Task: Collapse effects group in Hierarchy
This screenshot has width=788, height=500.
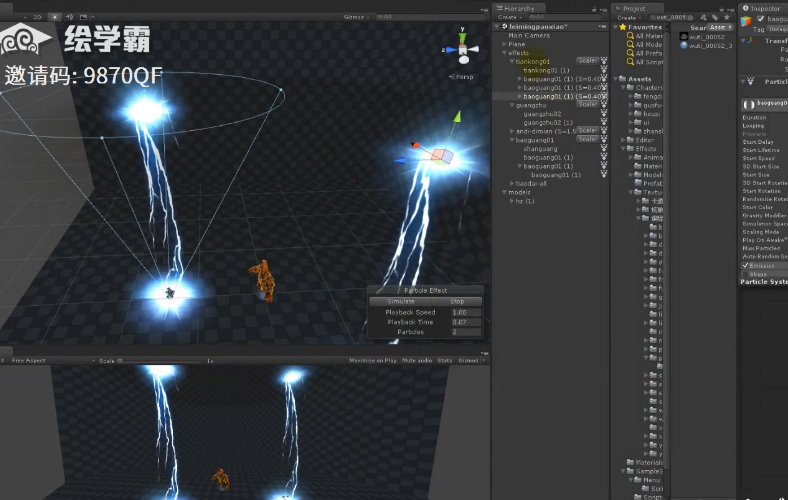Action: (x=505, y=53)
